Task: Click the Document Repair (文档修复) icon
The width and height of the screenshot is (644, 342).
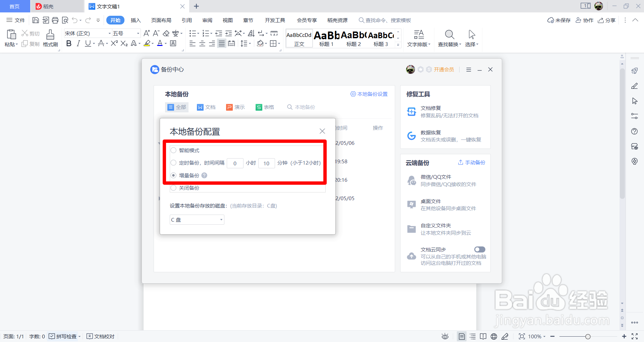Action: [x=412, y=112]
